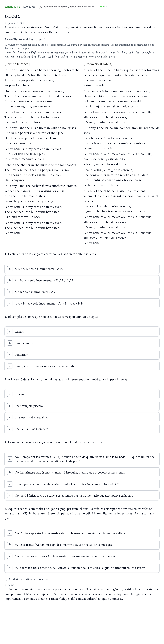Pick option d 'A-A / B / A / solo instrumental (A)'

tap(82, 303)
